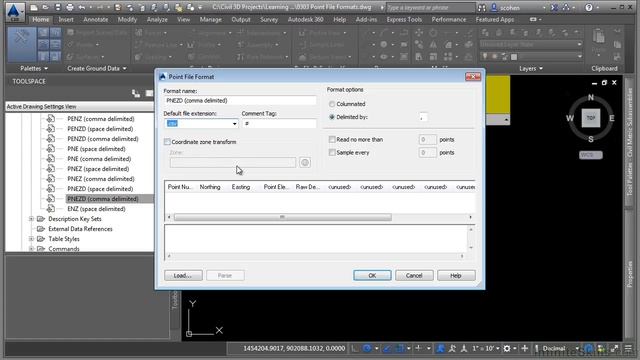This screenshot has height=360, width=640.
Task: Expand the Create Ground Data panel dropdown
Action: pyautogui.click(x=97, y=69)
